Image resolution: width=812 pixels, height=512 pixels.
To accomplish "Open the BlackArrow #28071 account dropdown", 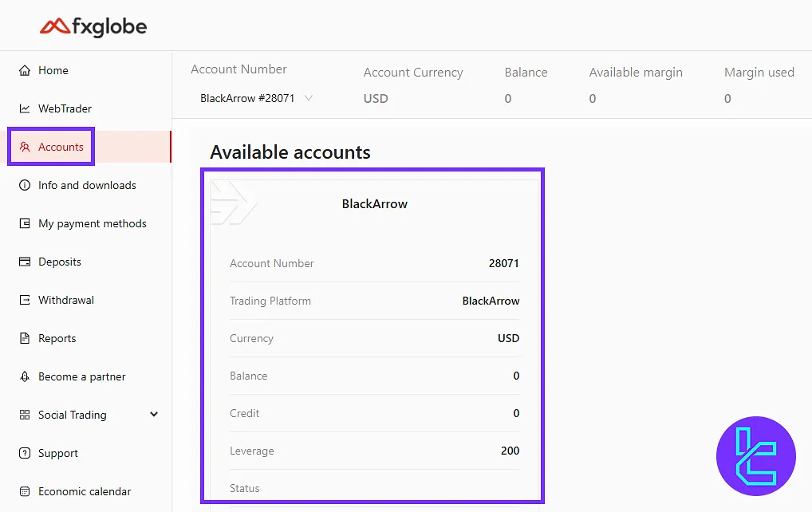I will 255,98.
